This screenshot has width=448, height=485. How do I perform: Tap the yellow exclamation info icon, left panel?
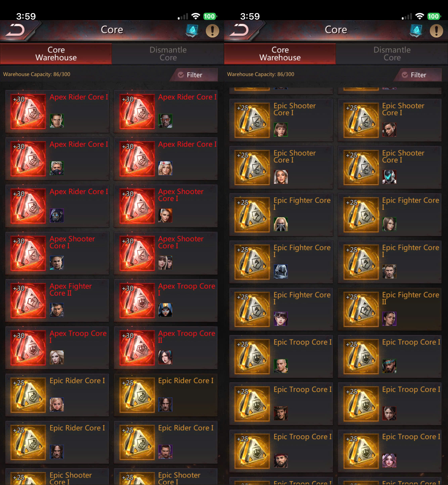click(212, 31)
